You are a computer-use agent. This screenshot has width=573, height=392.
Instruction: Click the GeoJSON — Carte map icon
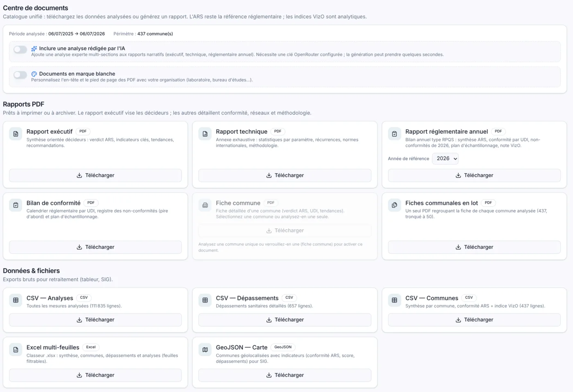[x=205, y=350]
